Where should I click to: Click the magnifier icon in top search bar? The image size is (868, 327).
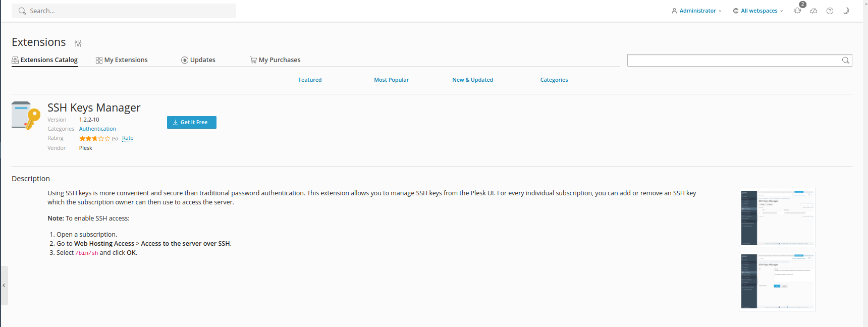22,11
